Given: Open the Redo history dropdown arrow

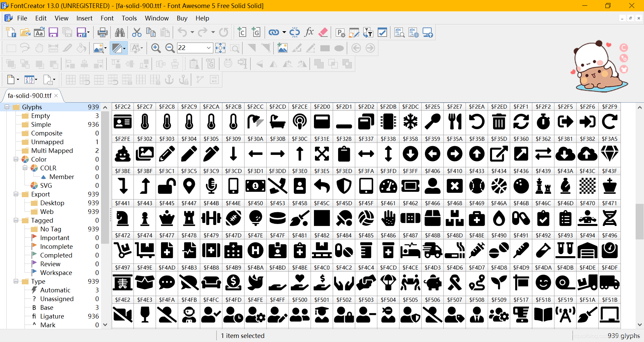Looking at the screenshot, I should 213,32.
